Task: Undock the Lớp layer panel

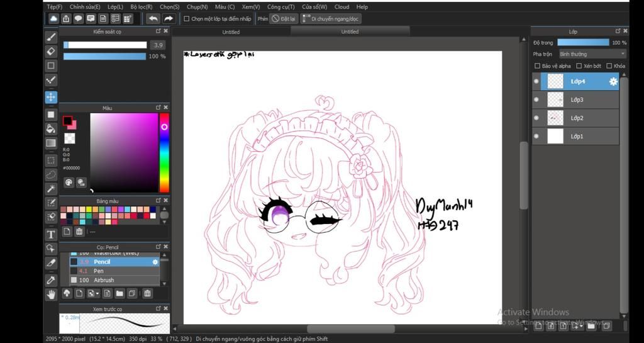Action: pos(618,31)
